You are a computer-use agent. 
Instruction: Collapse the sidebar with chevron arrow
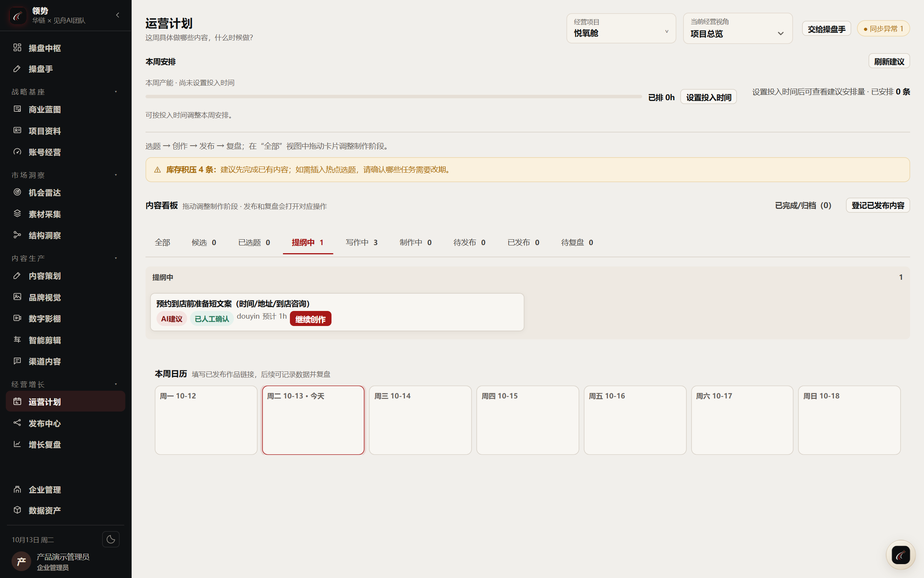tap(117, 15)
